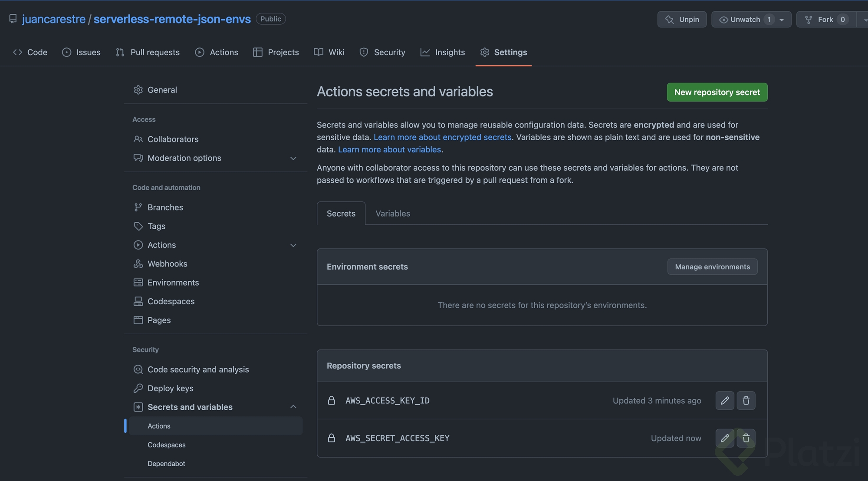Click the Codespaces icon in sidebar

coord(138,301)
